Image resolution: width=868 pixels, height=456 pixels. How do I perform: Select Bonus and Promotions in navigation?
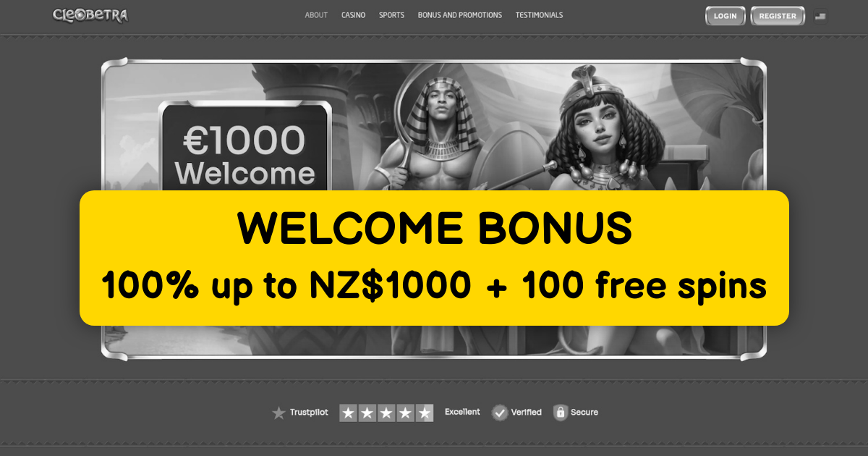pyautogui.click(x=459, y=15)
